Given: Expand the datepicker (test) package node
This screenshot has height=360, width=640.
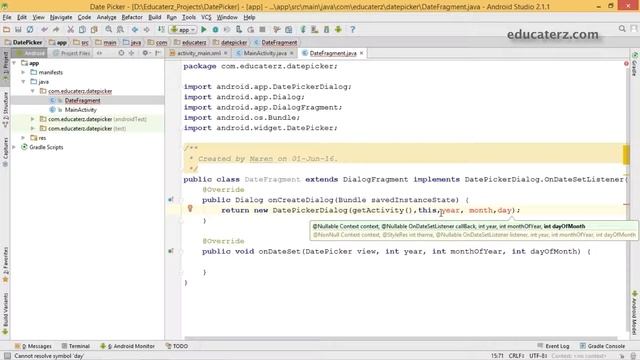Looking at the screenshot, I should tap(33, 128).
